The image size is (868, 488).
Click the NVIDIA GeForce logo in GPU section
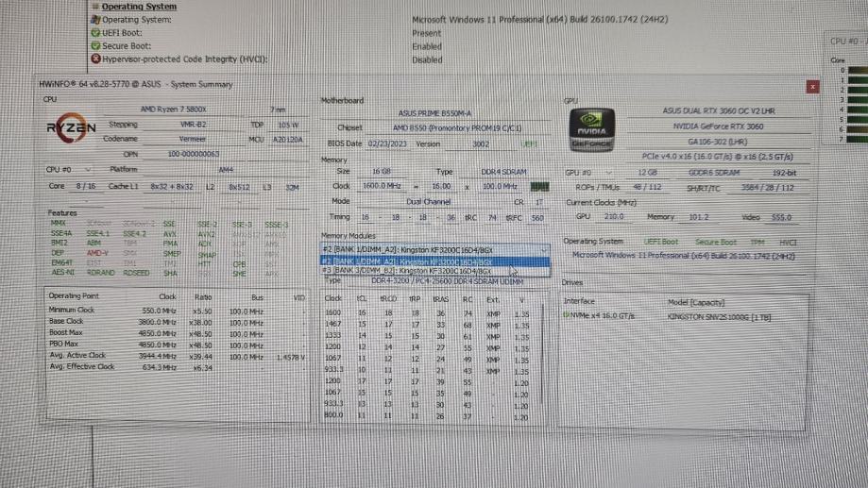point(592,130)
